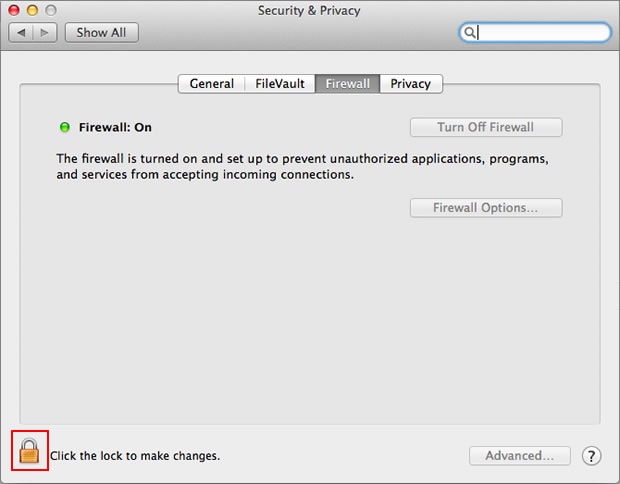Go back using the left arrow button
This screenshot has width=620, height=484.
click(x=21, y=32)
